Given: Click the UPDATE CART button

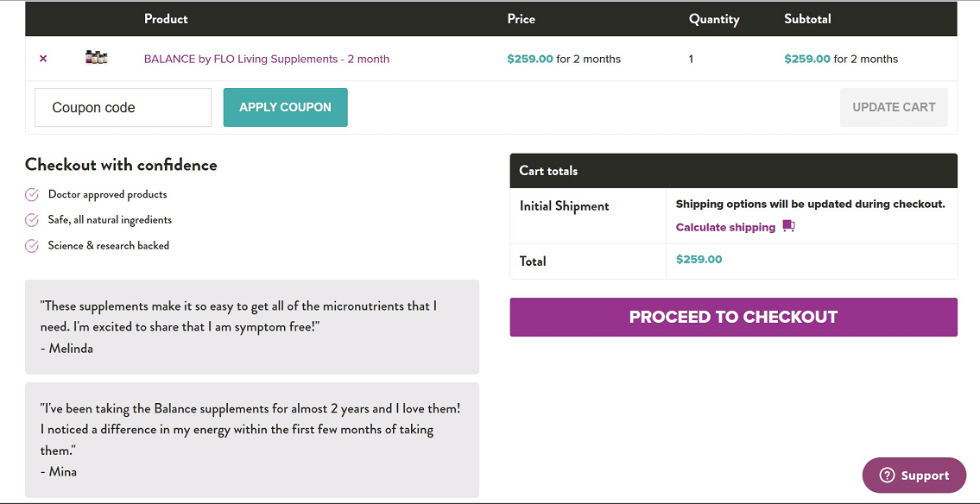Looking at the screenshot, I should [x=894, y=107].
